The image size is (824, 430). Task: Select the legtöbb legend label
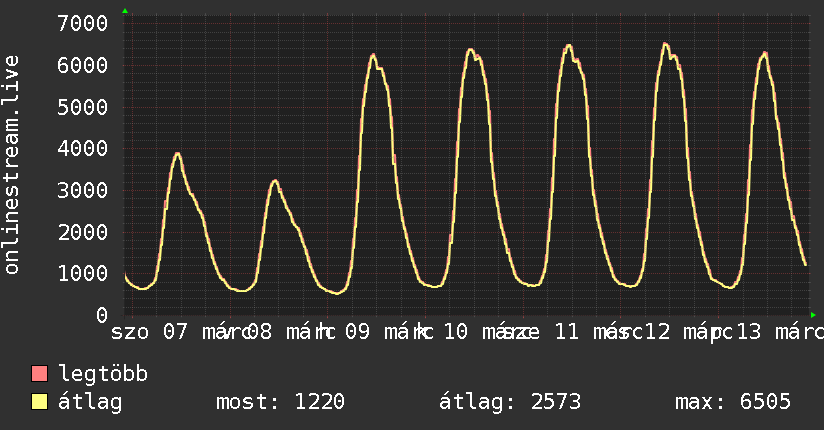click(x=103, y=374)
